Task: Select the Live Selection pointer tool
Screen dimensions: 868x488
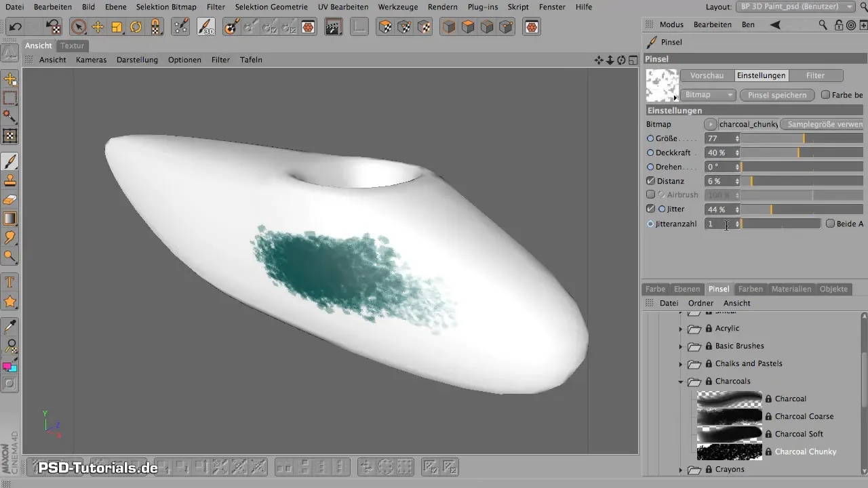Action: (79, 27)
